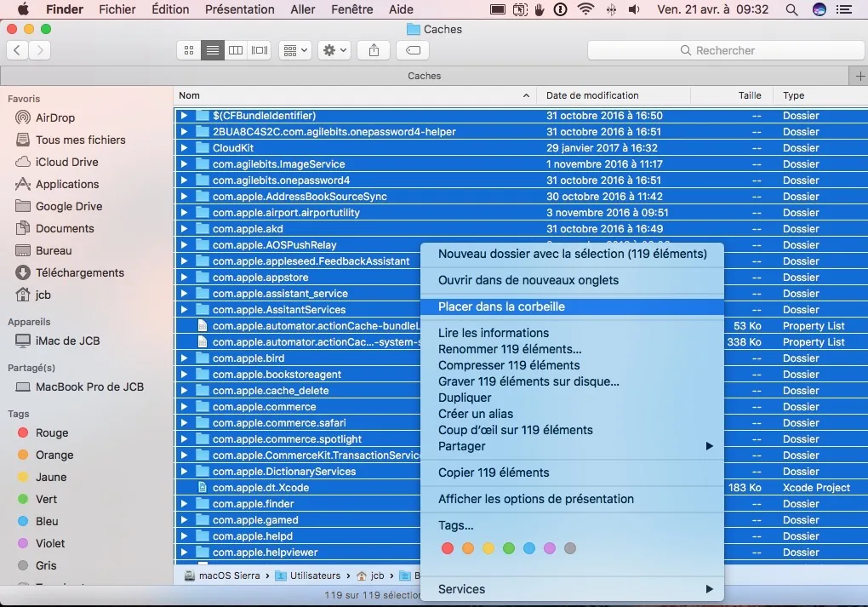Sort by Type column header
The image size is (868, 607).
click(821, 95)
